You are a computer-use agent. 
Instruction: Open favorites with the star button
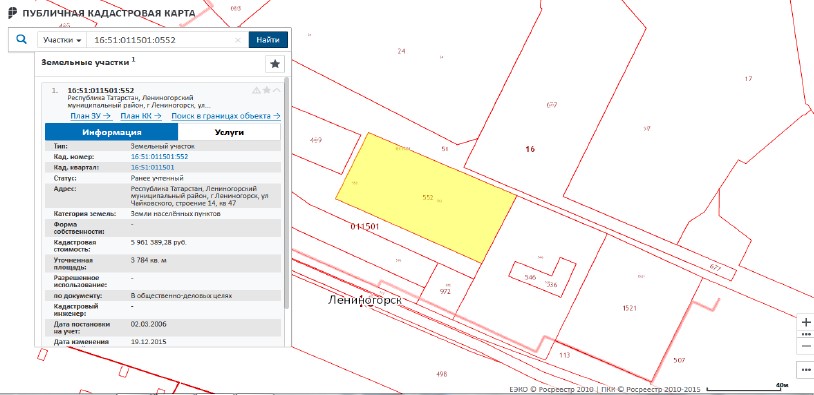pyautogui.click(x=275, y=64)
